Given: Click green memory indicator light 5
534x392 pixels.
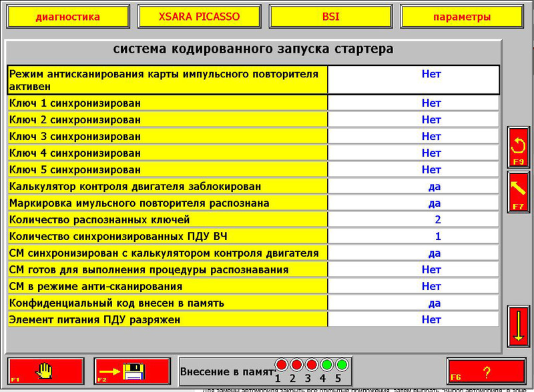Looking at the screenshot, I should [x=342, y=365].
